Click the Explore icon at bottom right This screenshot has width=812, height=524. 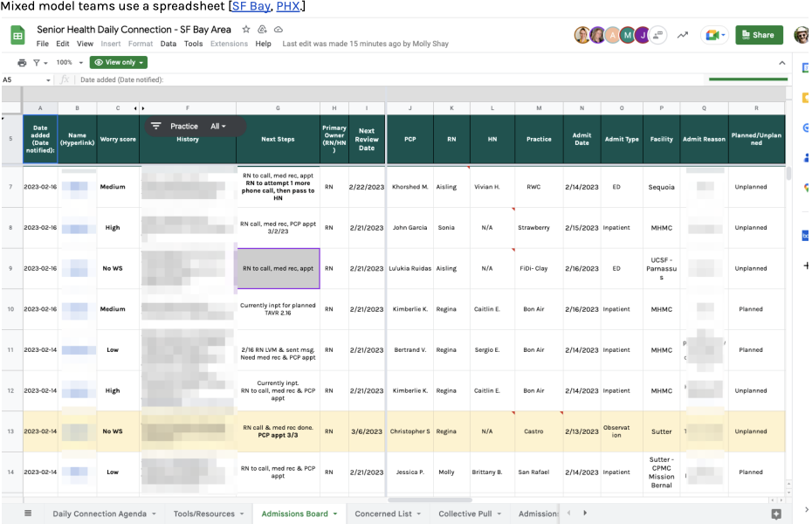click(775, 514)
